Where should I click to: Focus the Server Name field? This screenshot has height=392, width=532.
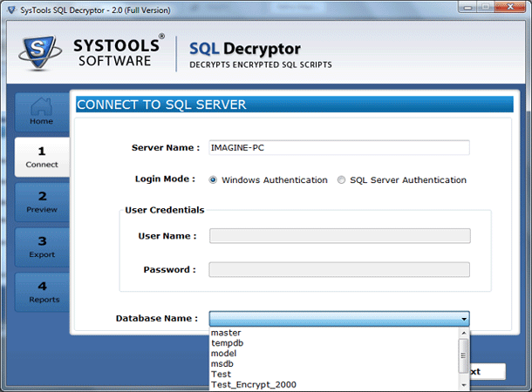(339, 148)
